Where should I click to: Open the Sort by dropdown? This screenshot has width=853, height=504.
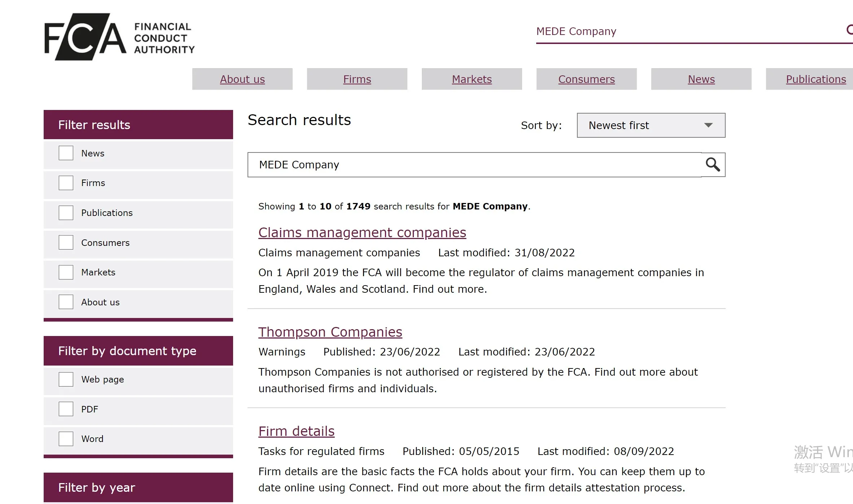pyautogui.click(x=651, y=125)
